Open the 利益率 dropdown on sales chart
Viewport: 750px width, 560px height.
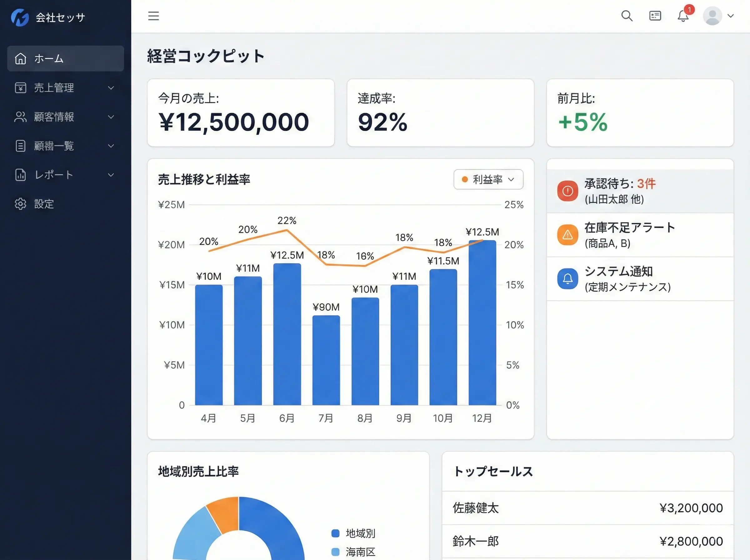click(x=512, y=180)
